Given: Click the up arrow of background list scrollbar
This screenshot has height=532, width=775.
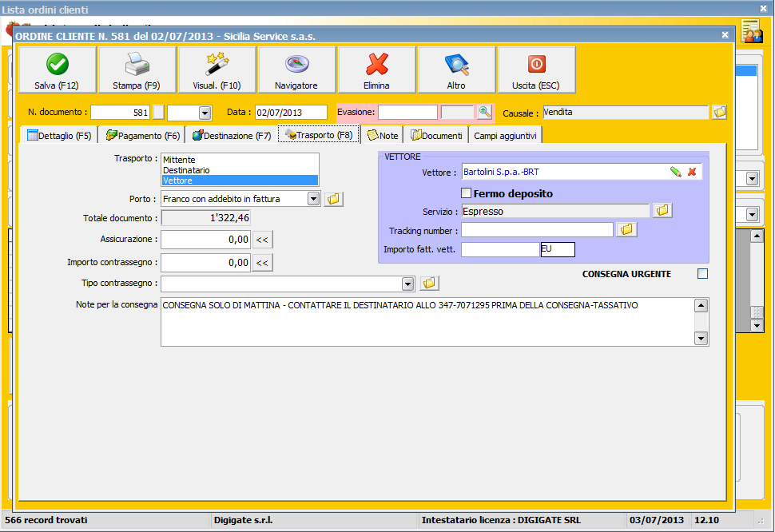Looking at the screenshot, I should coord(757,236).
